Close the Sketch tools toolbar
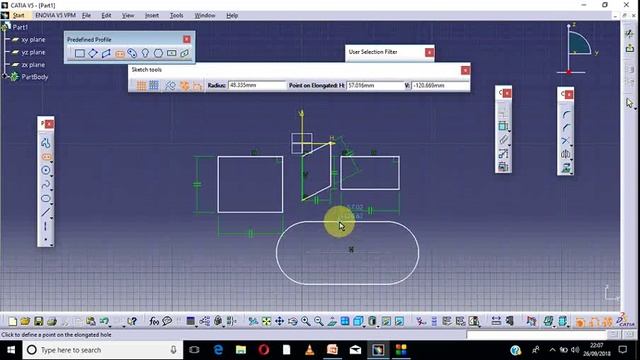 point(465,70)
